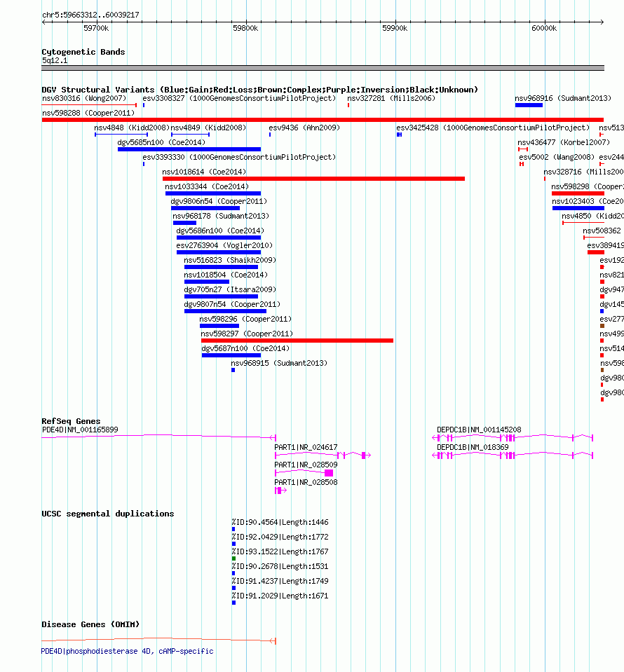The height and width of the screenshot is (672, 624).
Task: Open segmental duplication %ID:93.1522 Length:1767
Action: click(280, 552)
